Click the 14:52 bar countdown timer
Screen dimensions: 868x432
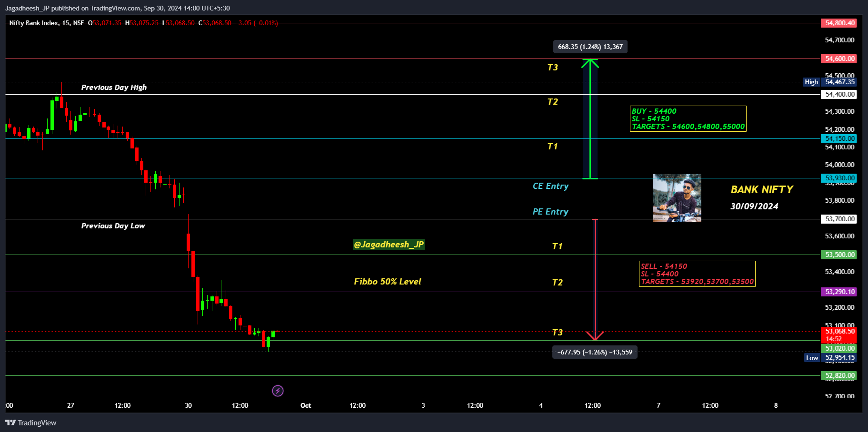pos(834,339)
